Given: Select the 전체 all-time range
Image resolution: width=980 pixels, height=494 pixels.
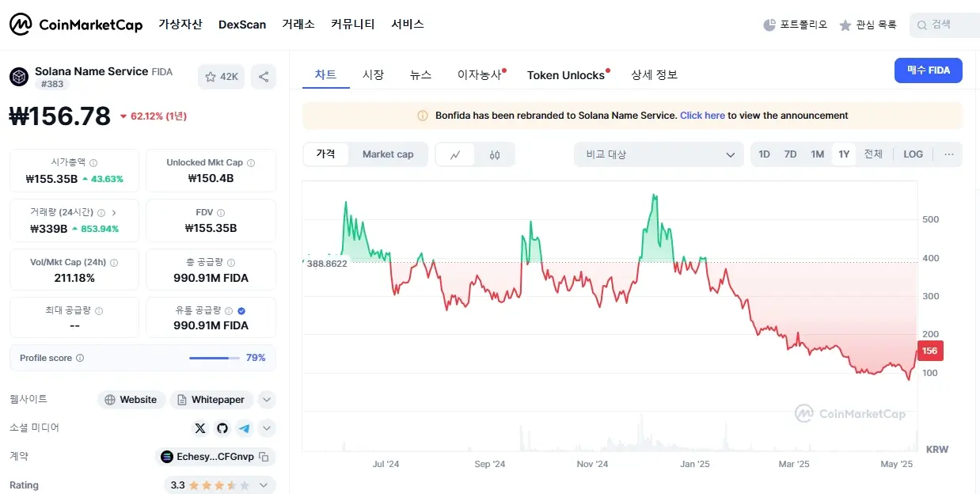Looking at the screenshot, I should [x=873, y=154].
